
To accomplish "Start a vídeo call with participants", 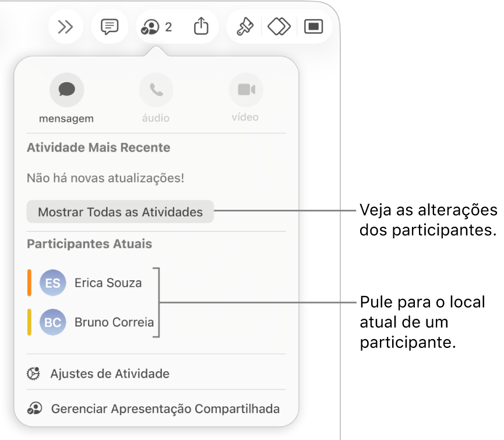I will tap(245, 90).
